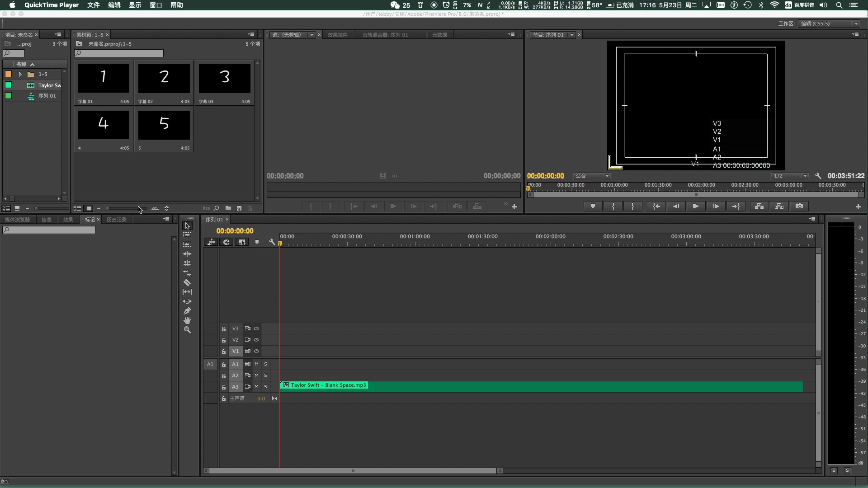Click the program monitor Extract button

(779, 206)
